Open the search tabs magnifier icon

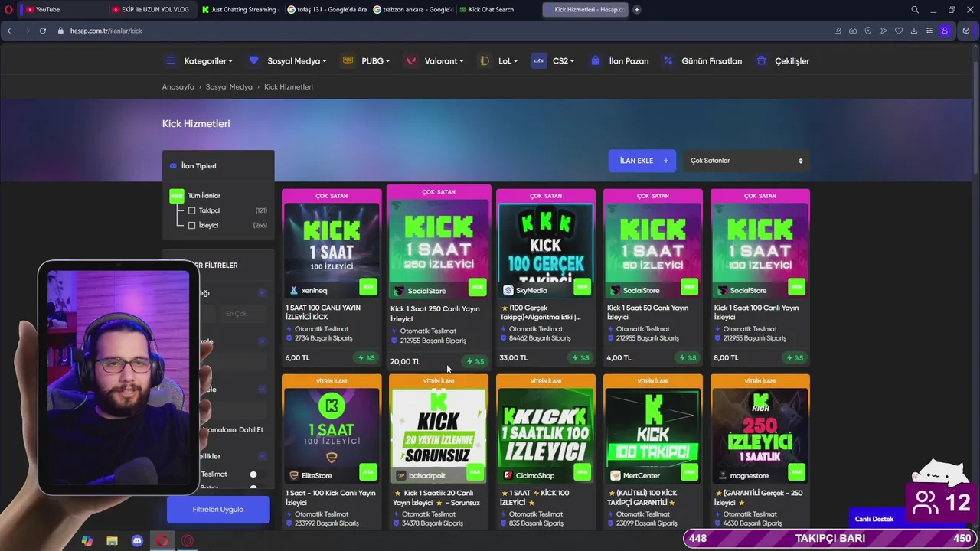tap(915, 10)
